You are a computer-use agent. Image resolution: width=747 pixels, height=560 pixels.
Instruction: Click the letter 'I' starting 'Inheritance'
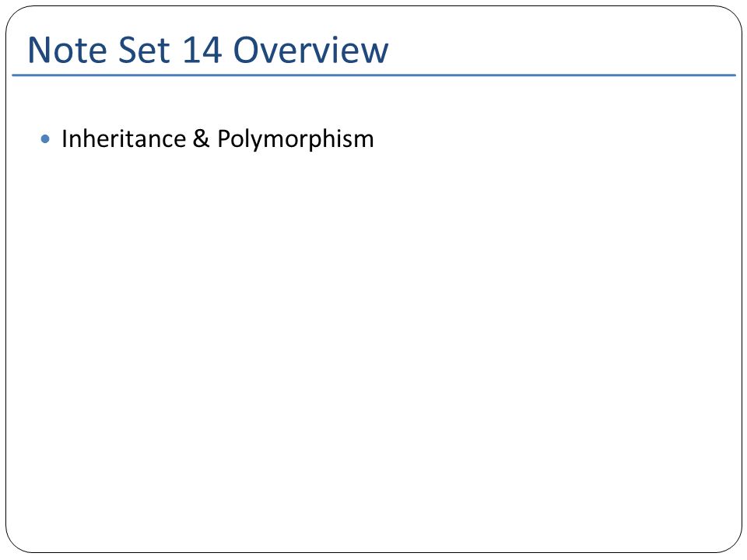(x=65, y=138)
